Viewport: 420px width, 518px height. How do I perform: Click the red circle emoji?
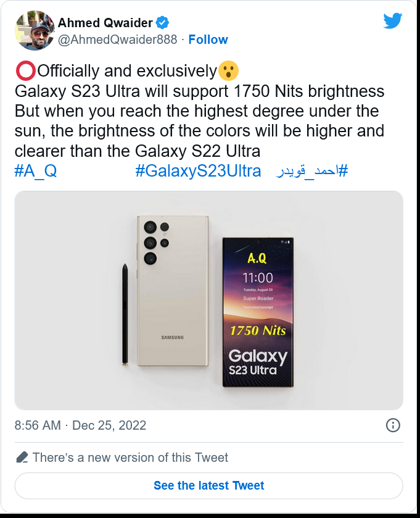(25, 71)
